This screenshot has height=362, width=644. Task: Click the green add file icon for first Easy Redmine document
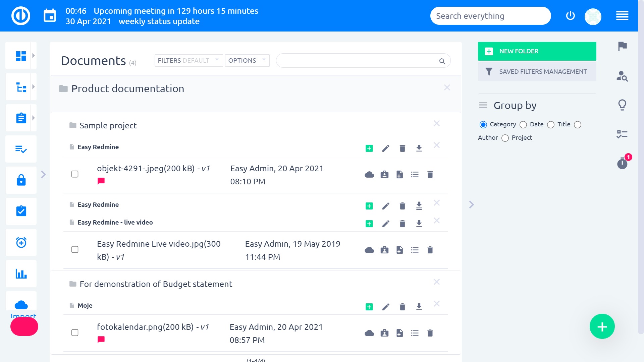click(x=369, y=148)
